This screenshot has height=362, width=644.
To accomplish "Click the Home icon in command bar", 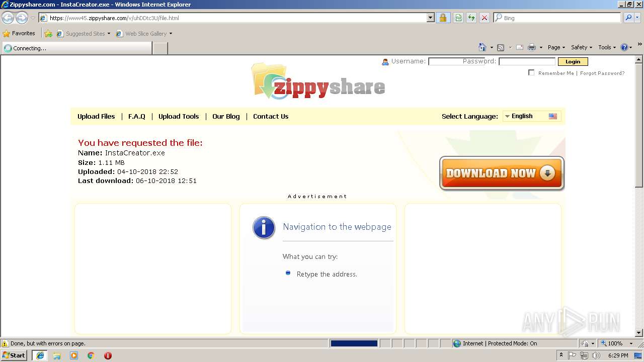I will (x=482, y=47).
